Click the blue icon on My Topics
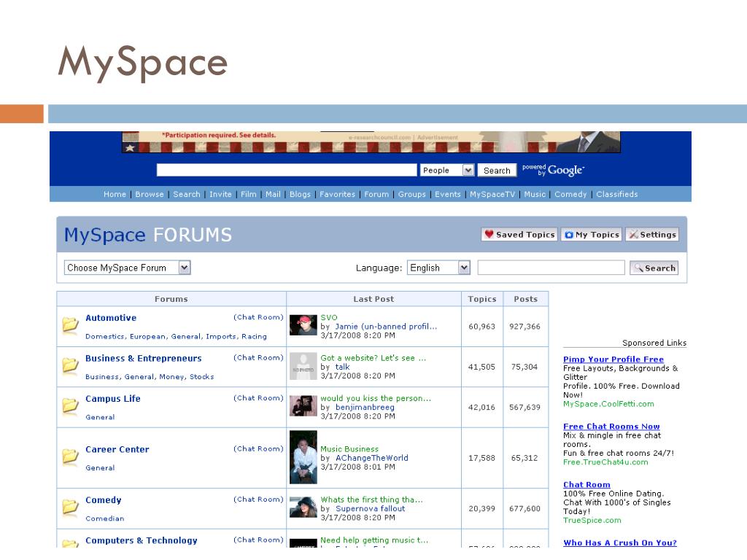The width and height of the screenshot is (747, 560). coord(569,234)
